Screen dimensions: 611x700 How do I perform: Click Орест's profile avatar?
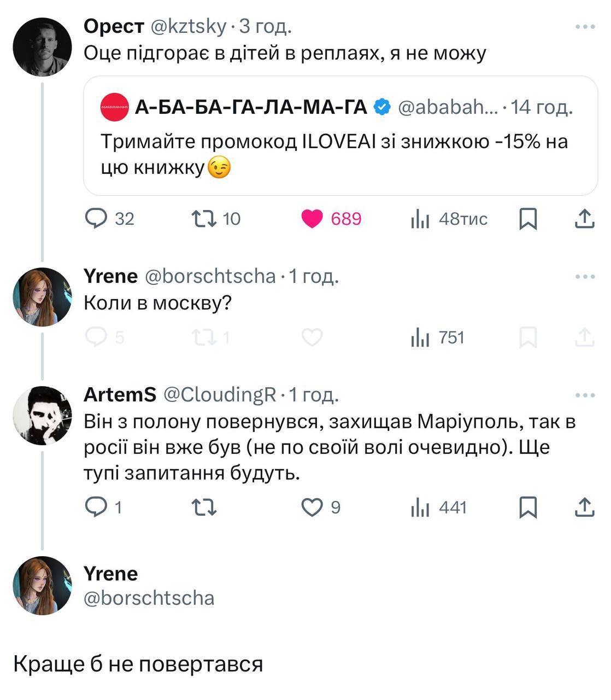pos(42,46)
